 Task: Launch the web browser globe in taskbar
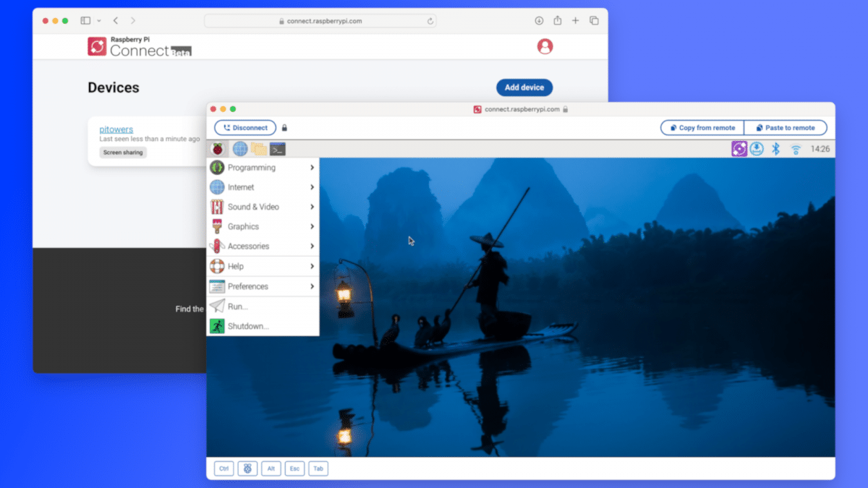[x=240, y=149]
